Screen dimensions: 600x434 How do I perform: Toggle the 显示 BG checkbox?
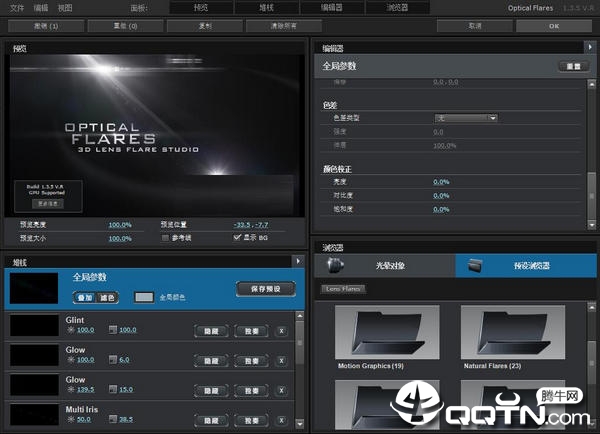point(237,237)
